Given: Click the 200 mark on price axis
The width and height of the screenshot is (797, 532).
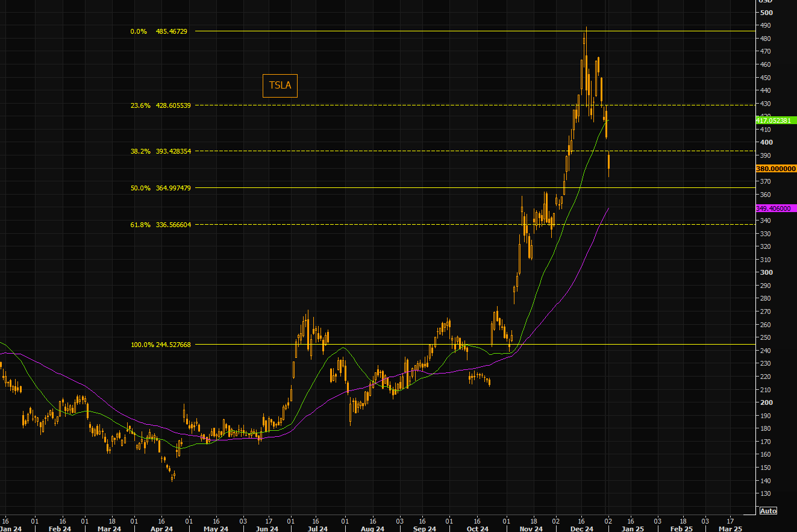Looking at the screenshot, I should coord(766,402).
